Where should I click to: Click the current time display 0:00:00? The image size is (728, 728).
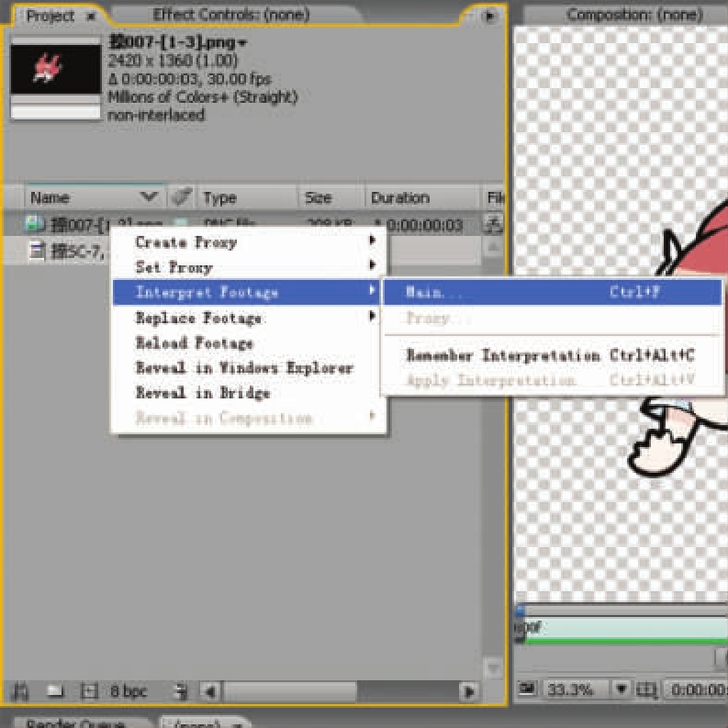click(697, 689)
